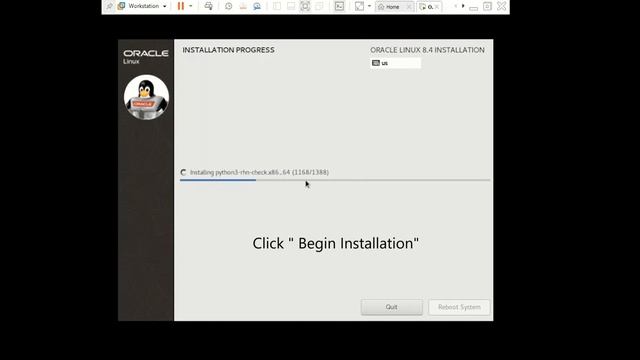
Task: Close the VMware Workstation window
Action: click(502, 6)
